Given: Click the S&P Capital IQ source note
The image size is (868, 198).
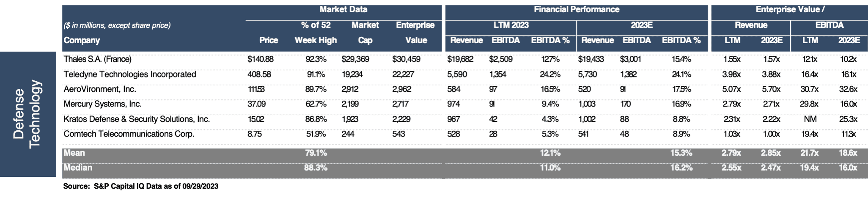Looking at the screenshot, I should [x=141, y=186].
